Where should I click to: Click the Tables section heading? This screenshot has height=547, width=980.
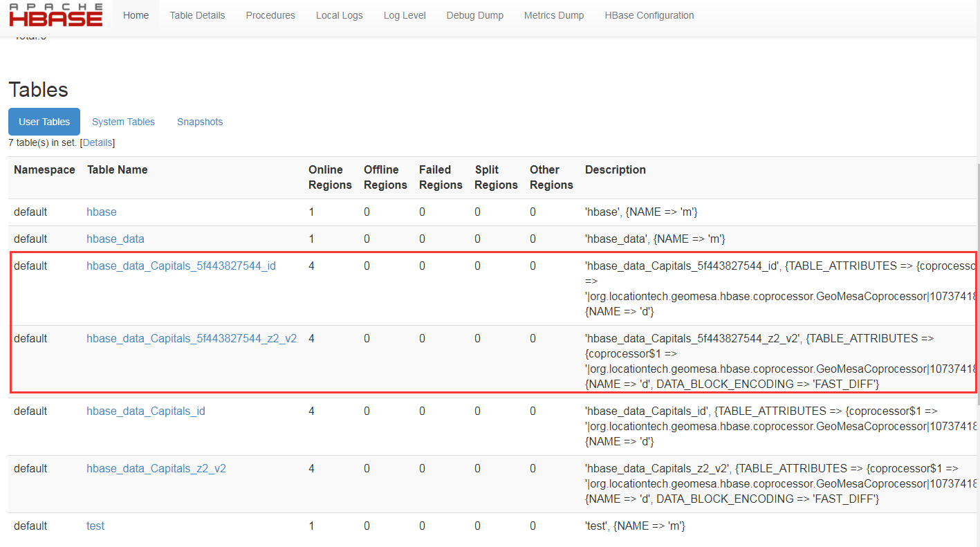39,90
